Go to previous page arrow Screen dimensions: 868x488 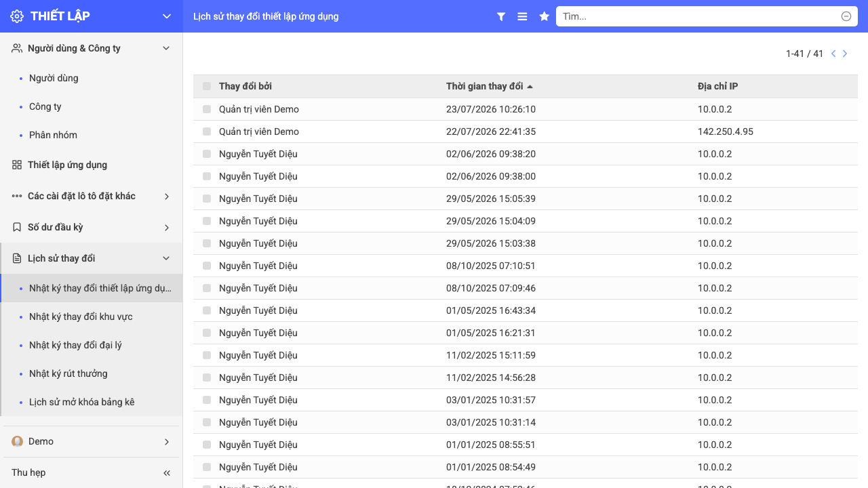pos(833,54)
